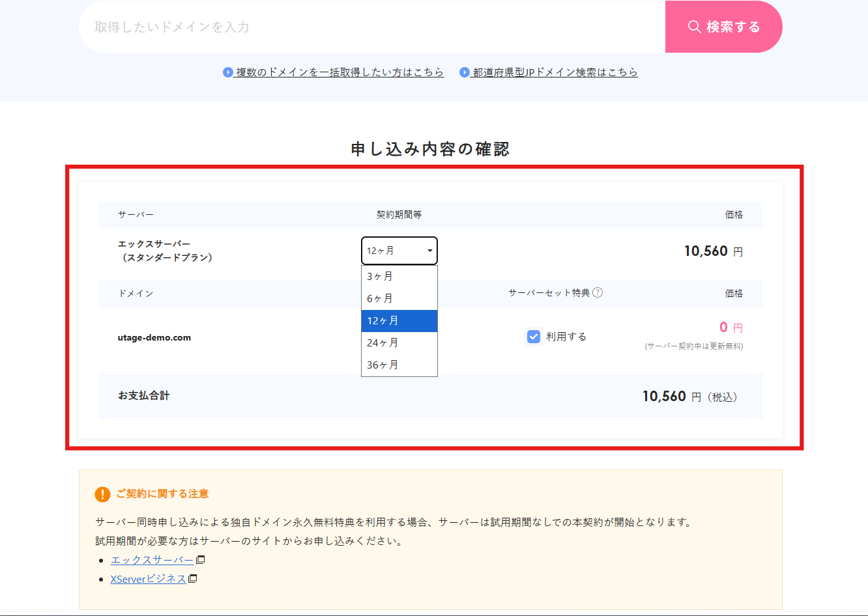Click external-link icon next to エックスサーバー link
The height and width of the screenshot is (616, 868).
(201, 559)
